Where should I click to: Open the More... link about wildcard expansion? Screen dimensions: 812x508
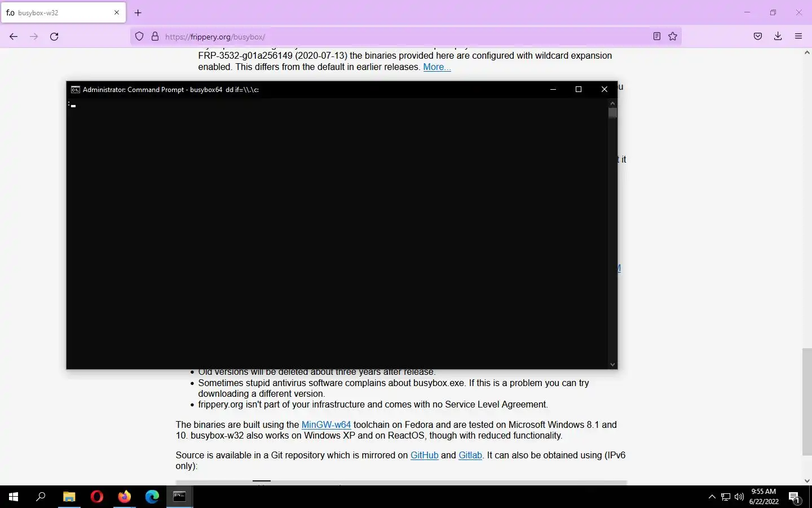tap(437, 67)
